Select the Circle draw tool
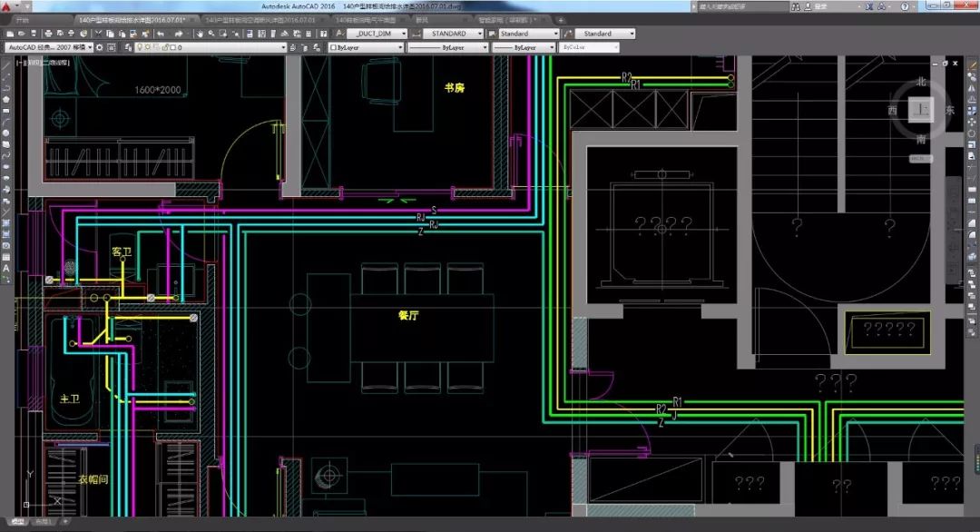980x532 pixels. coord(6,133)
